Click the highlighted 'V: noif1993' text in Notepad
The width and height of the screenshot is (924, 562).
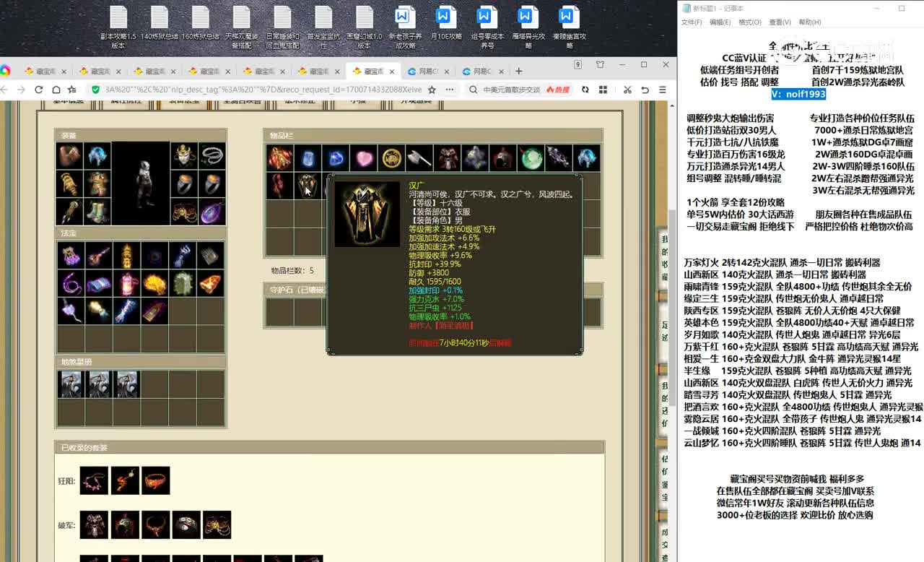coord(798,94)
